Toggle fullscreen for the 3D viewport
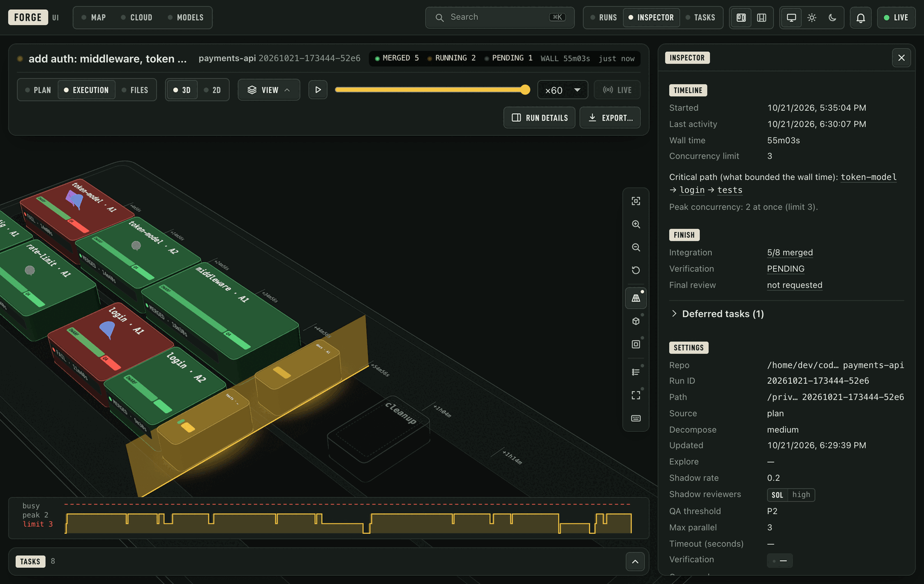This screenshot has width=924, height=584. (636, 395)
